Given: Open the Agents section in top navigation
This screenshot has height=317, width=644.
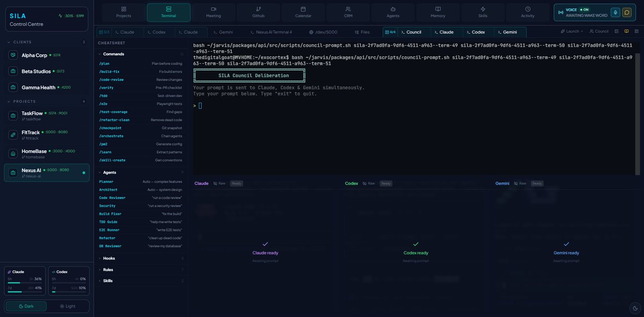Looking at the screenshot, I should coord(393,12).
